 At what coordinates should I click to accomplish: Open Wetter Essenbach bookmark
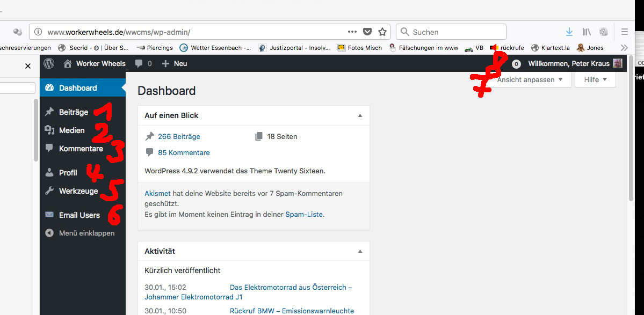[216, 48]
